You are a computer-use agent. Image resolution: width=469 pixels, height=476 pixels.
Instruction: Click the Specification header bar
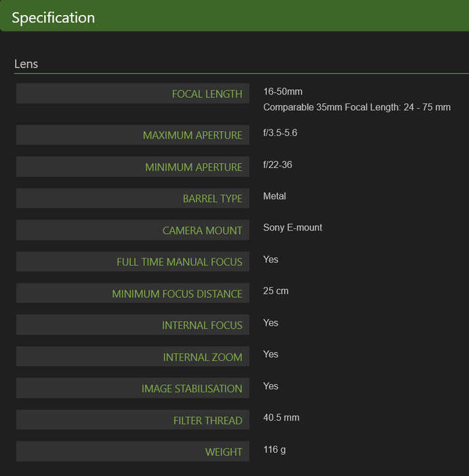coord(234,16)
